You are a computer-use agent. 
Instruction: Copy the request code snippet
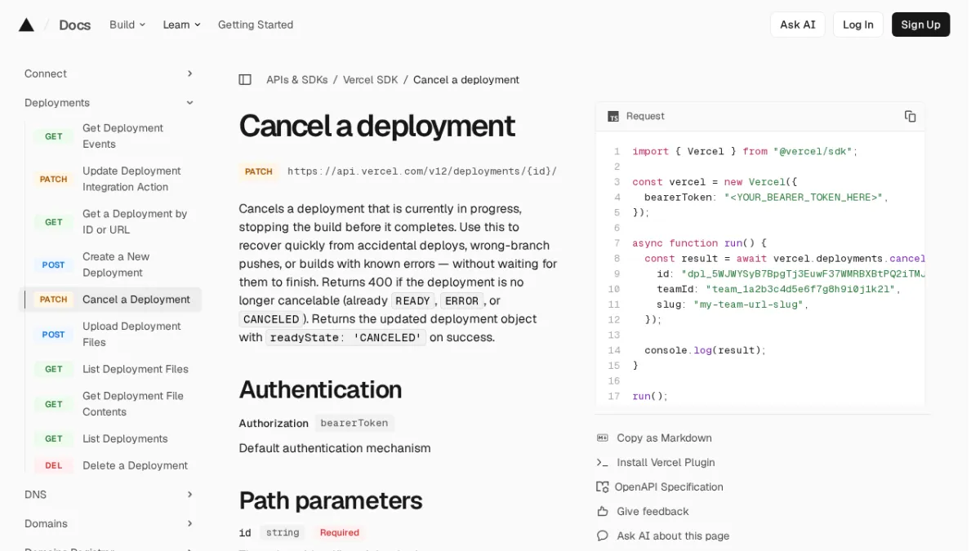tap(910, 117)
